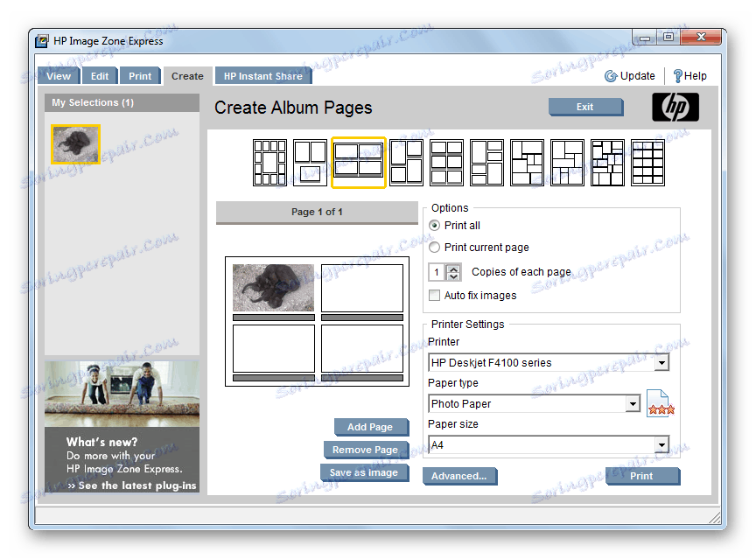Switch to the Edit tab
Viewport: 756px width, 559px height.
(99, 75)
